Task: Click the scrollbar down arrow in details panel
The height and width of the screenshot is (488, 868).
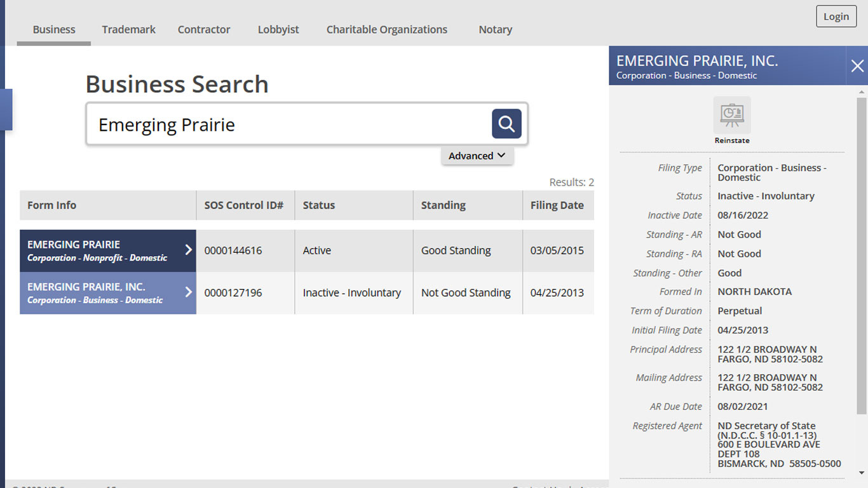Action: [862, 473]
